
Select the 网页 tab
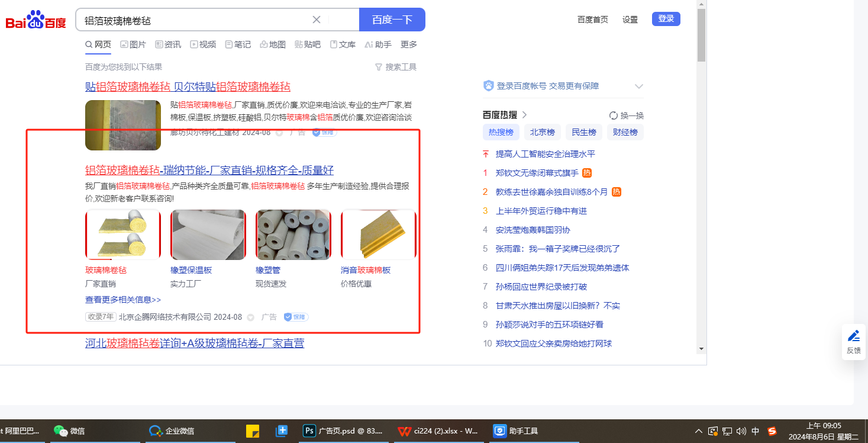[98, 44]
